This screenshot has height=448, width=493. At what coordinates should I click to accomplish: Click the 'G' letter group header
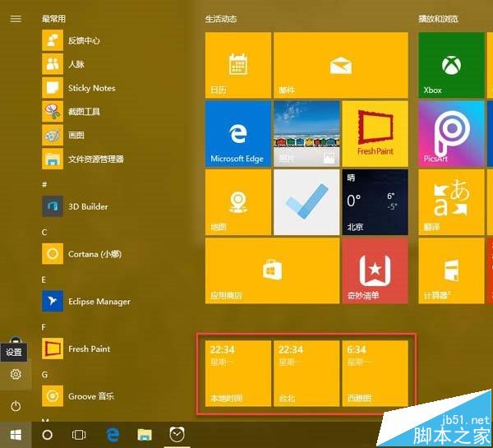44,375
